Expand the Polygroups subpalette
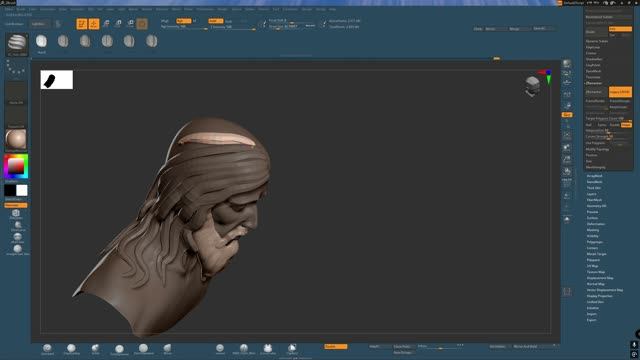Viewport: 640px width, 360px height. coord(595,242)
